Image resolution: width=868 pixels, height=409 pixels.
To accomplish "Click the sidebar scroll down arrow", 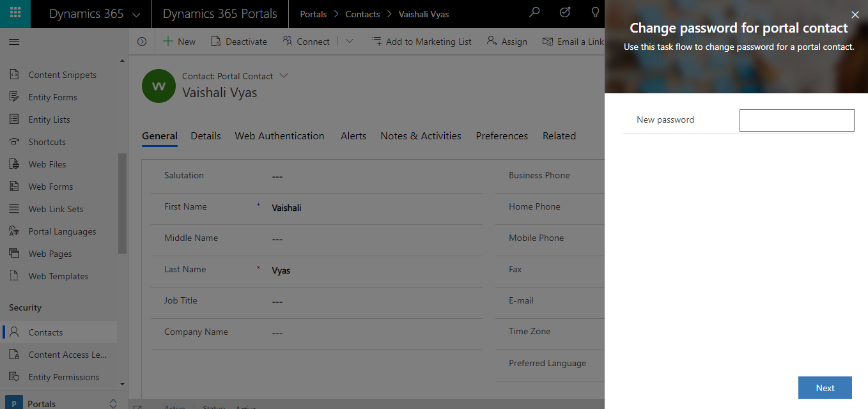I will click(x=123, y=384).
